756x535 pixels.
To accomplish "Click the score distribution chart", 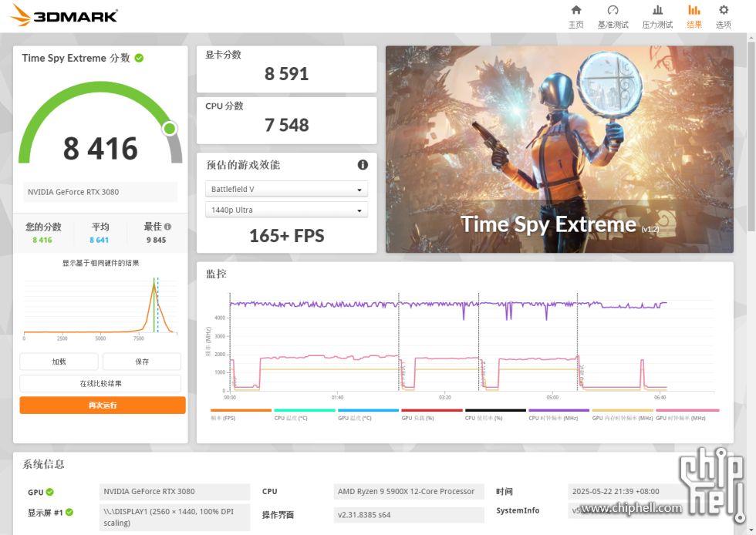I will (x=100, y=307).
